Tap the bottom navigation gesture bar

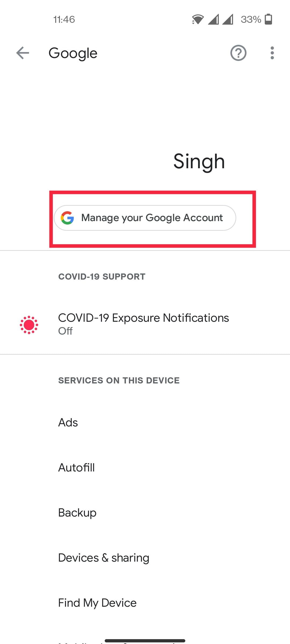(145, 641)
